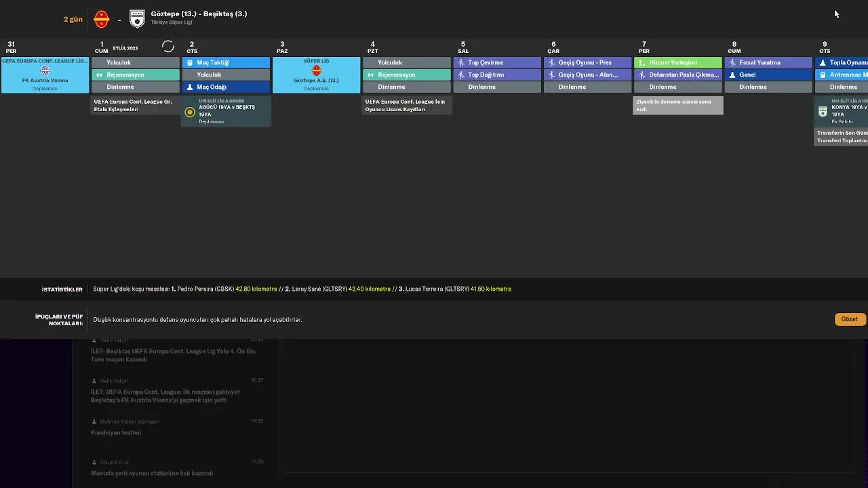Select the 7 Per date header
868x488 pixels.
point(644,47)
